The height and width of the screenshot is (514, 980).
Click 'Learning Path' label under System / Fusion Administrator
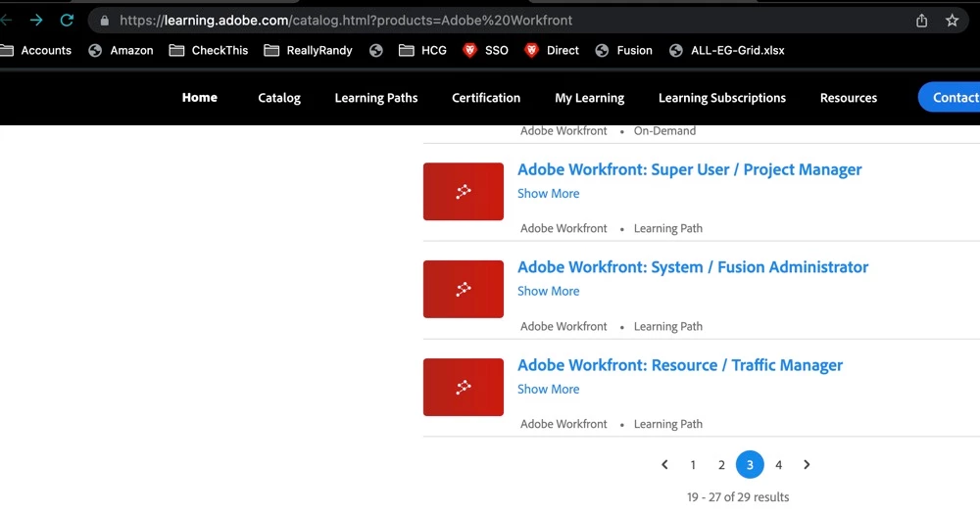(x=668, y=327)
